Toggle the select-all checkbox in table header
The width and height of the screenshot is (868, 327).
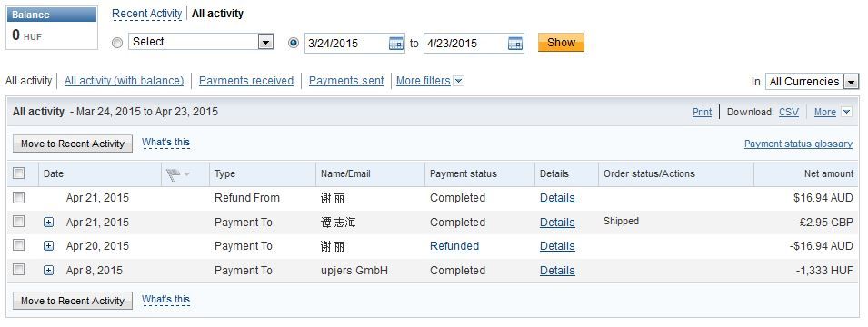click(19, 173)
